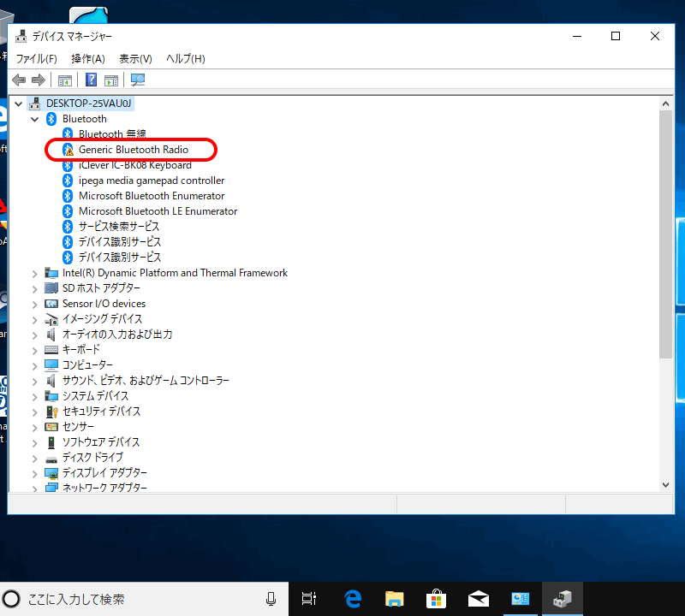The height and width of the screenshot is (616, 685).
Task: Click the Forward arrow toolbar icon
Action: (38, 80)
